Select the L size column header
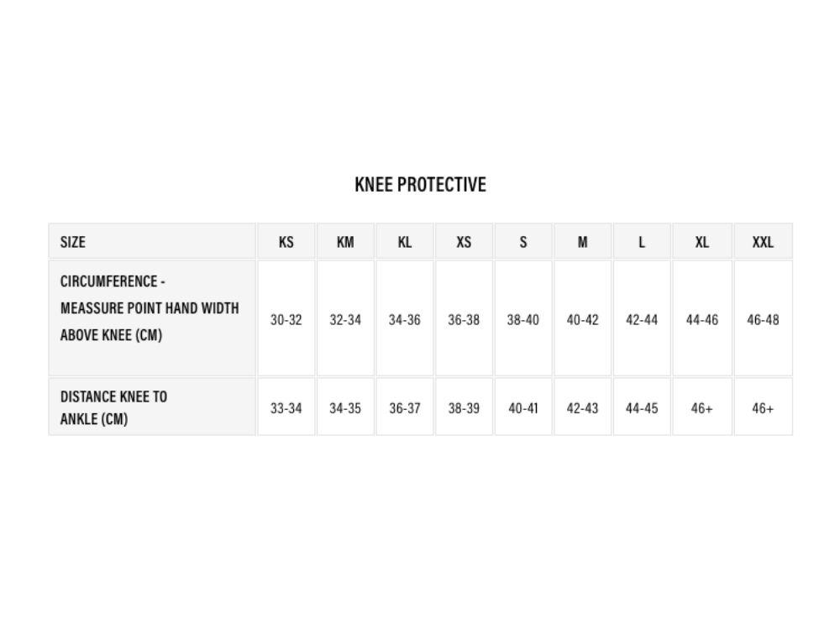840x630 pixels. click(642, 242)
